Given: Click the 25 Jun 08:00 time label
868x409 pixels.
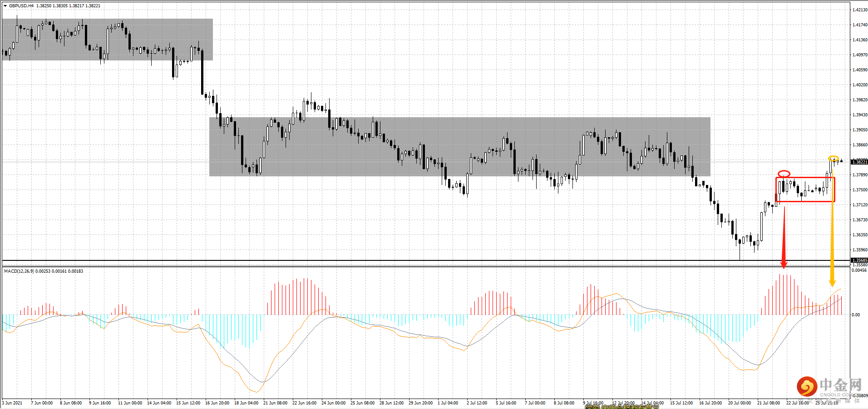Looking at the screenshot, I should pos(362,403).
